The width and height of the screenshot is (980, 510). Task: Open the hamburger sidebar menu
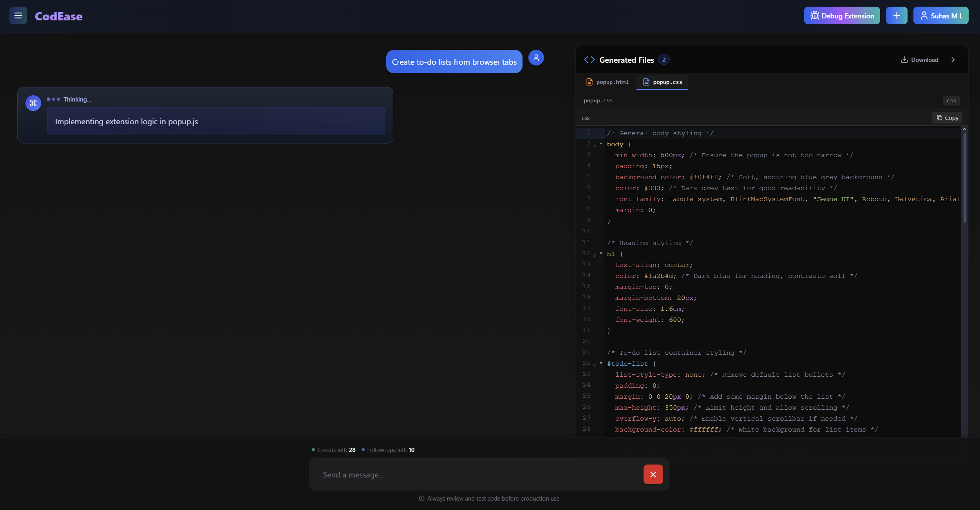coord(18,16)
